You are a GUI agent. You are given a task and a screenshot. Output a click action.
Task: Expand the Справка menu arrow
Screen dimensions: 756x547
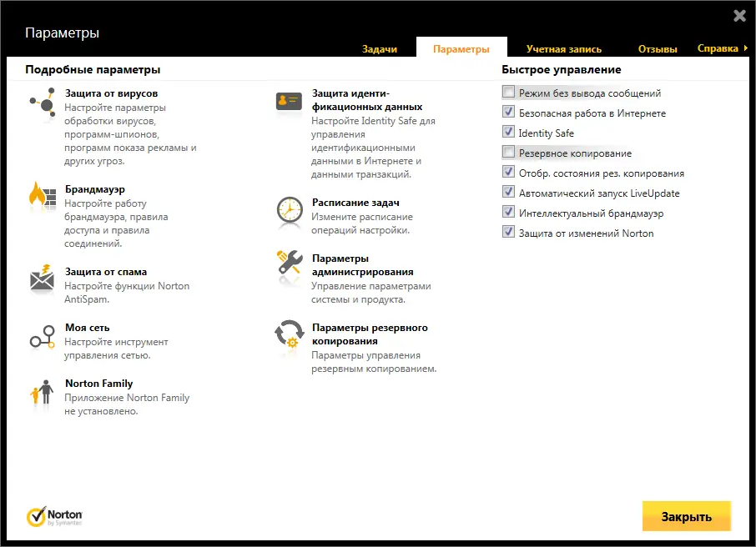click(745, 48)
